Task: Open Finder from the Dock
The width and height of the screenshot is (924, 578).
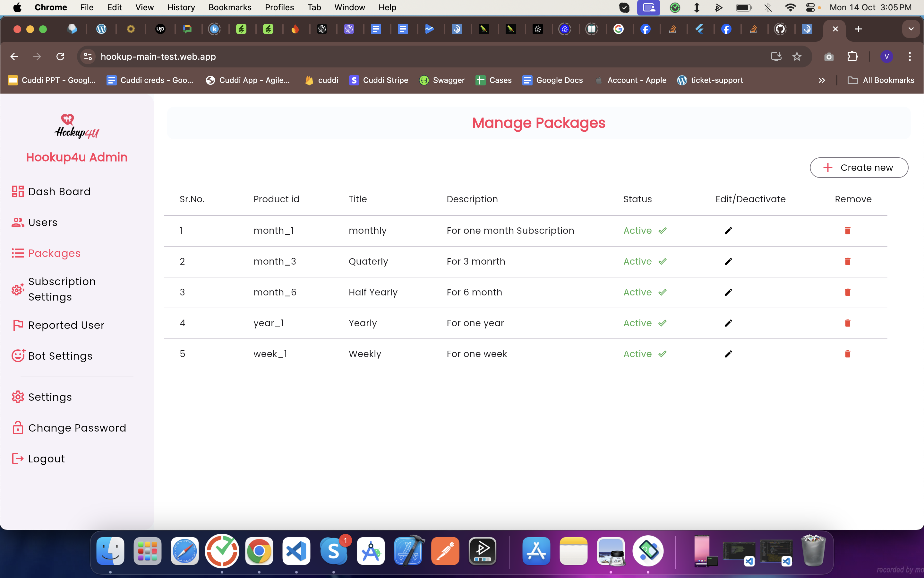Action: click(x=110, y=551)
